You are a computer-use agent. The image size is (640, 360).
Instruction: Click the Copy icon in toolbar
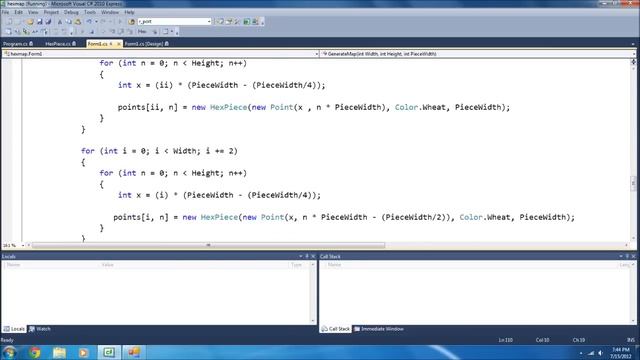(69, 22)
